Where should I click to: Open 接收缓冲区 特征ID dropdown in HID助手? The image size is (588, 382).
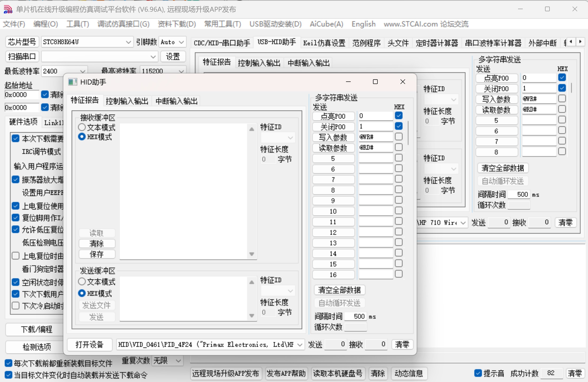click(x=278, y=138)
